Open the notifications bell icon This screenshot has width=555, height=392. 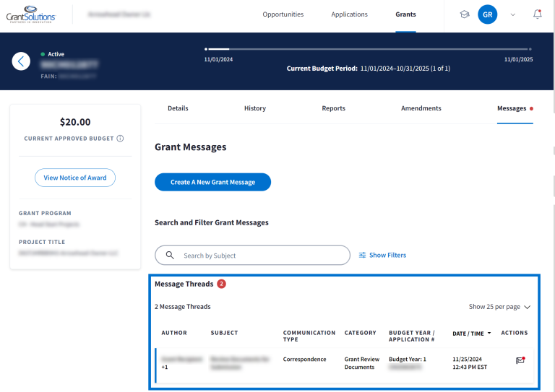[x=537, y=14]
